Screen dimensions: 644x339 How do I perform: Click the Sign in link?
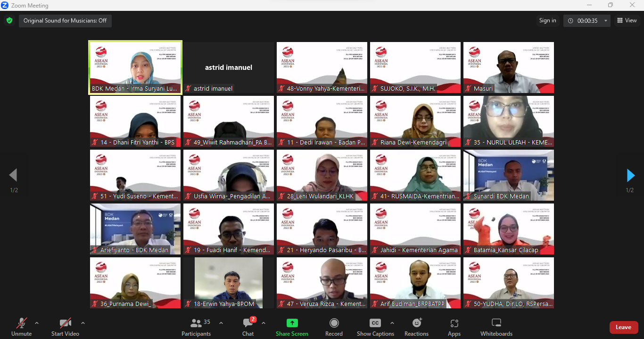(547, 20)
